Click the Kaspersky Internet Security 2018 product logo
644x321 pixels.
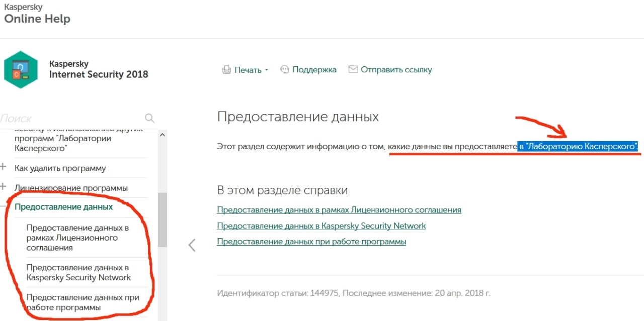21,69
